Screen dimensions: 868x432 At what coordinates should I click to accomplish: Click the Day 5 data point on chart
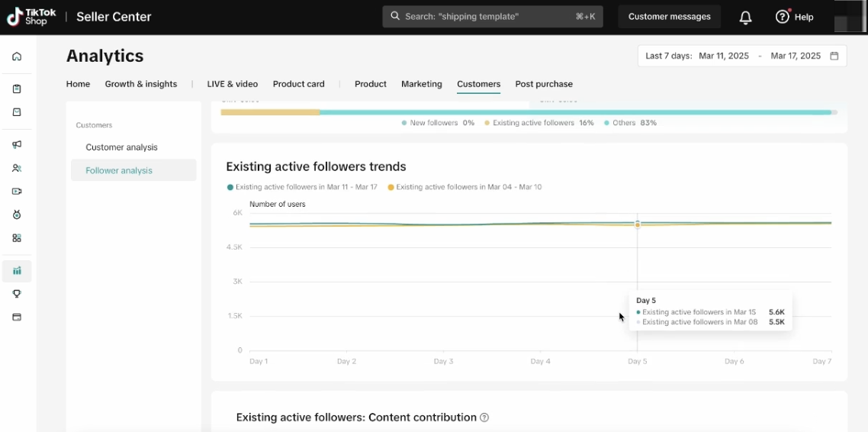(638, 224)
